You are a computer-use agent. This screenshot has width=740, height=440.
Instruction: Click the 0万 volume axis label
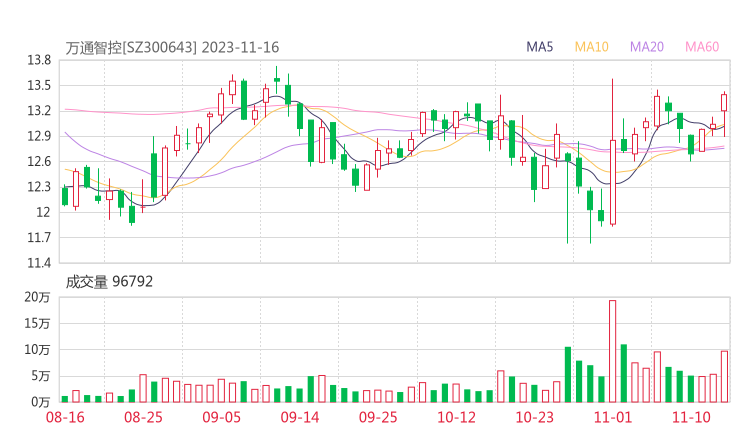(x=41, y=402)
